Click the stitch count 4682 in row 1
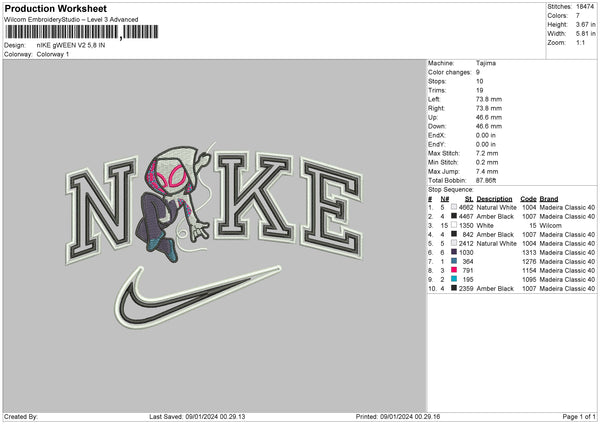Viewport: 600px width, 424px height. 466,207
